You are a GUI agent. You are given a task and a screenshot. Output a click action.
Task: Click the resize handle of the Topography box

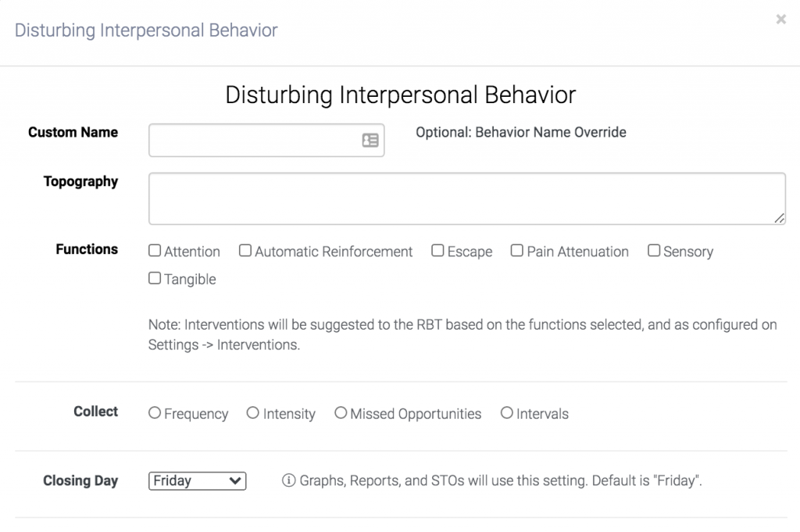[779, 218]
